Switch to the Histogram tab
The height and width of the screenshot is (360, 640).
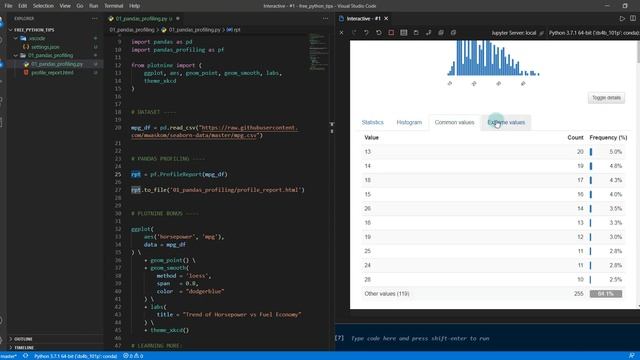point(409,122)
